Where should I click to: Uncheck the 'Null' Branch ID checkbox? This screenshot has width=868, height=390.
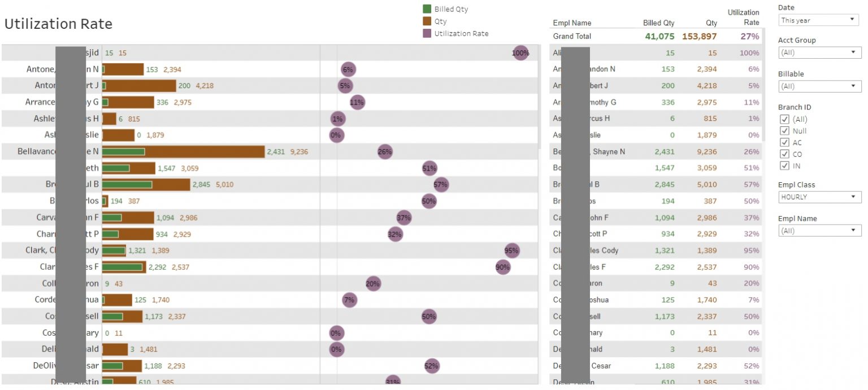coord(784,131)
